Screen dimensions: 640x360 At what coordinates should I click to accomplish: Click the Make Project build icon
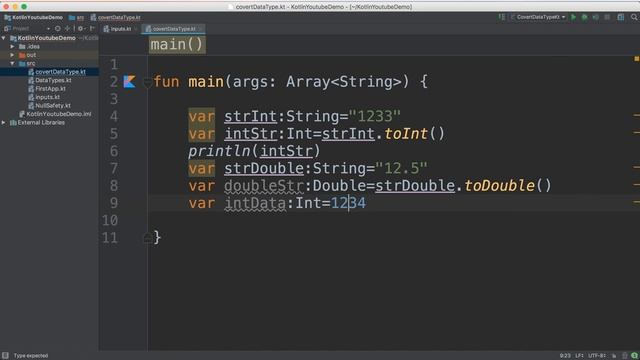coord(502,17)
